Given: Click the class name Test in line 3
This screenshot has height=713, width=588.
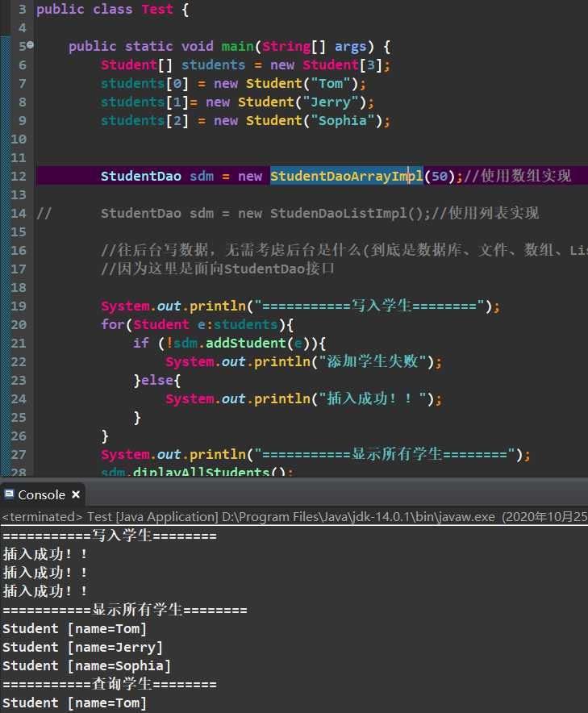Looking at the screenshot, I should point(157,10).
